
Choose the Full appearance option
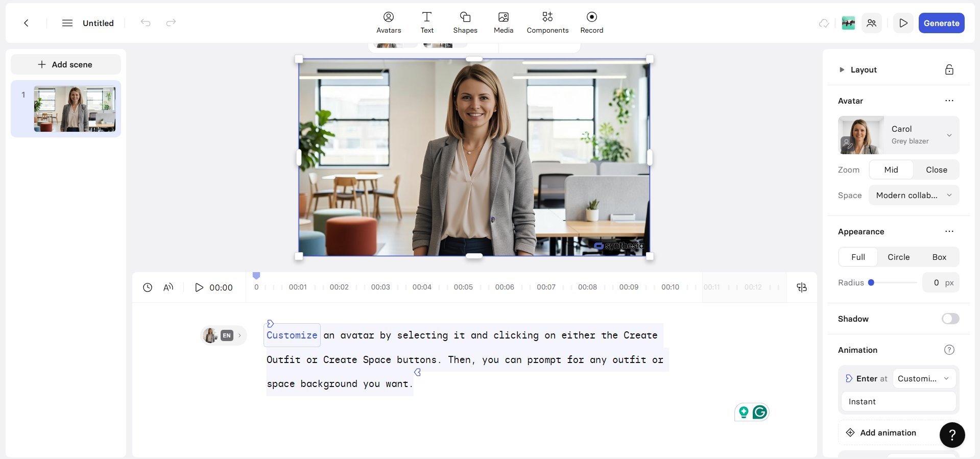point(858,257)
